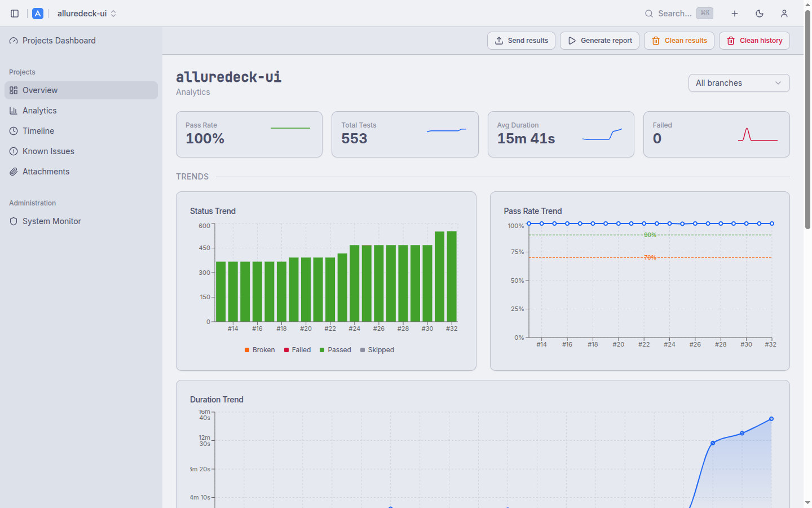Open System Monitor in sidebar
Viewport: 812px width, 508px height.
click(81, 221)
